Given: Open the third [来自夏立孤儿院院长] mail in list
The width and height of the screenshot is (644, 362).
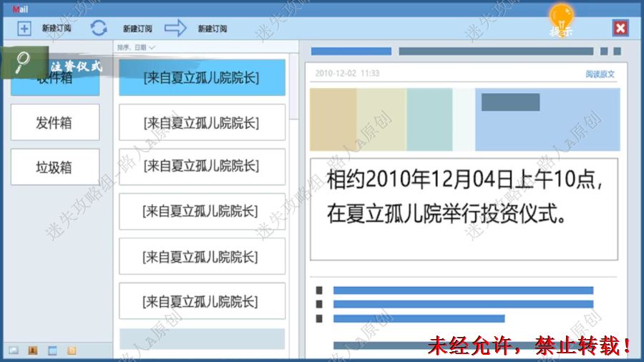Looking at the screenshot, I should pos(202,167).
